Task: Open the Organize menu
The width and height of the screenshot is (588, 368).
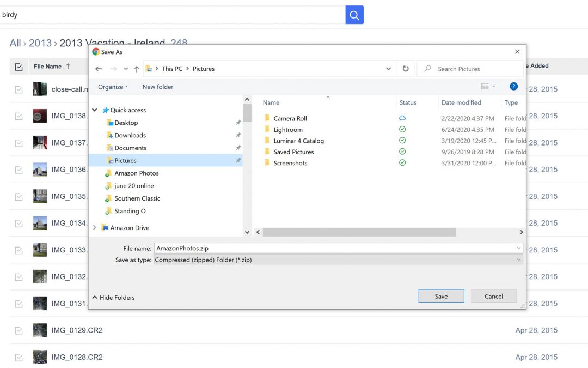Action: [113, 87]
